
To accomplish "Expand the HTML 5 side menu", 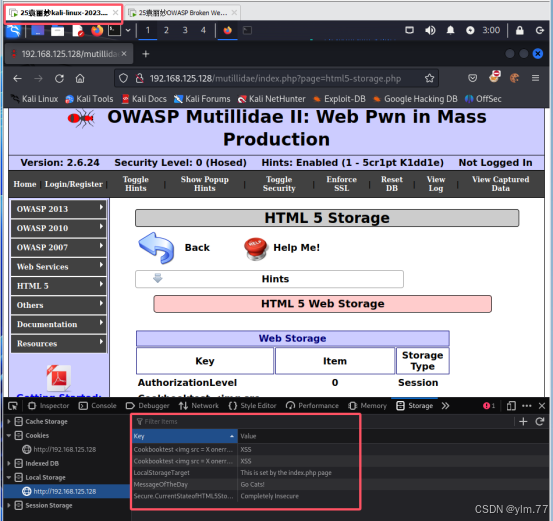I will click(59, 286).
